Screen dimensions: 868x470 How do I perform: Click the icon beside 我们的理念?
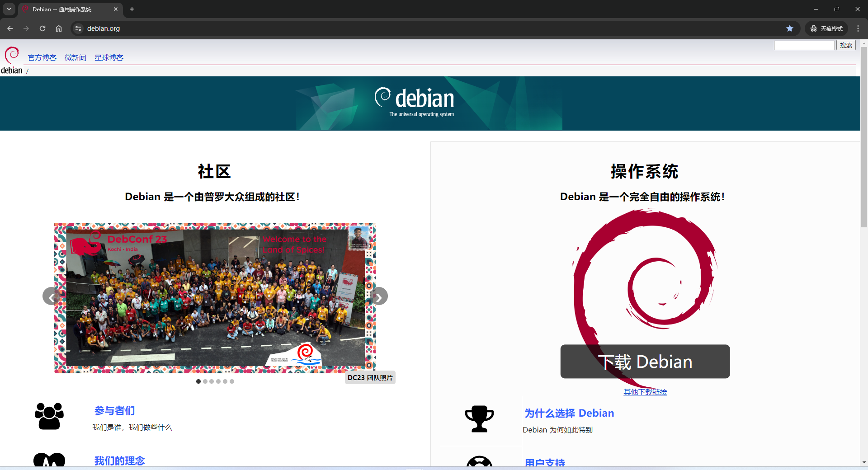49,459
